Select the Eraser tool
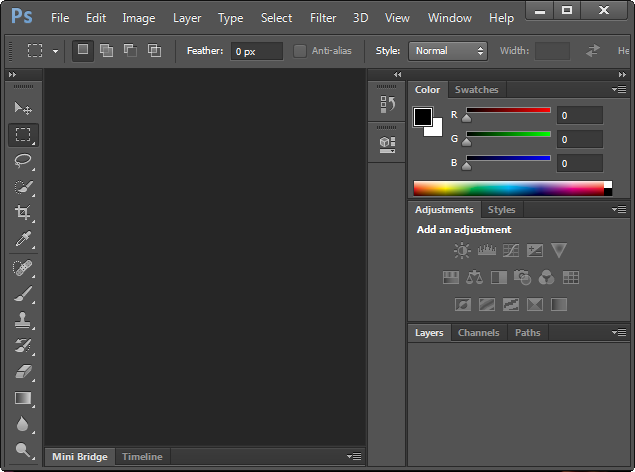This screenshot has height=472, width=635. click(x=23, y=372)
